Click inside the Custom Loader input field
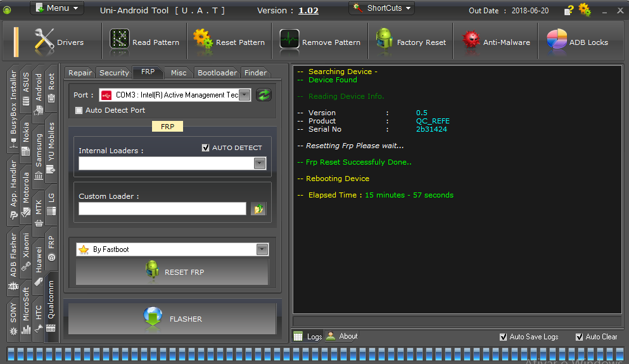The width and height of the screenshot is (629, 364). click(162, 208)
